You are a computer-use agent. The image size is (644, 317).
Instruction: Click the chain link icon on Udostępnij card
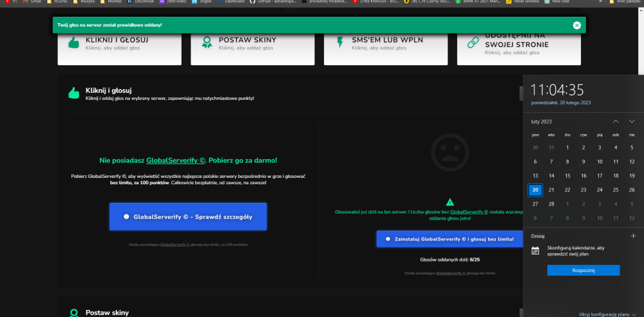(473, 43)
